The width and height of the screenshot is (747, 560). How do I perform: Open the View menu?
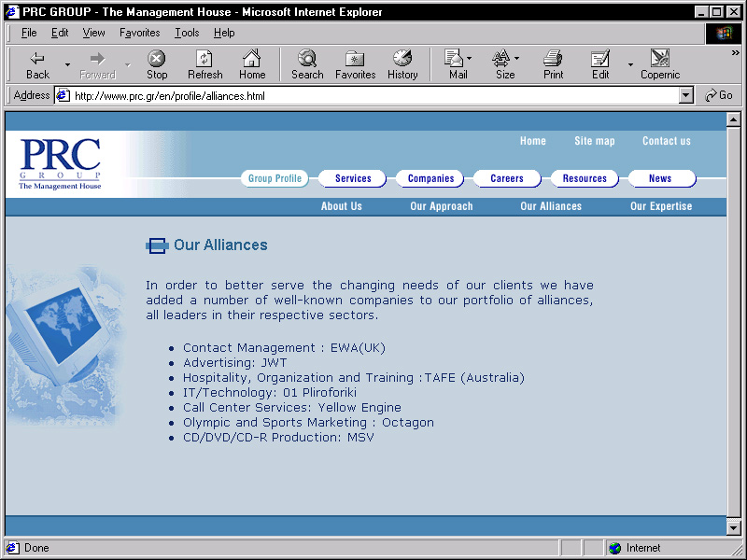pyautogui.click(x=93, y=33)
